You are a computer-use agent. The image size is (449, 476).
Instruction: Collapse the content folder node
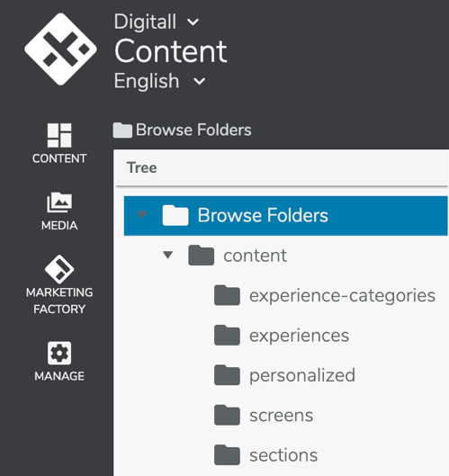click(x=168, y=255)
